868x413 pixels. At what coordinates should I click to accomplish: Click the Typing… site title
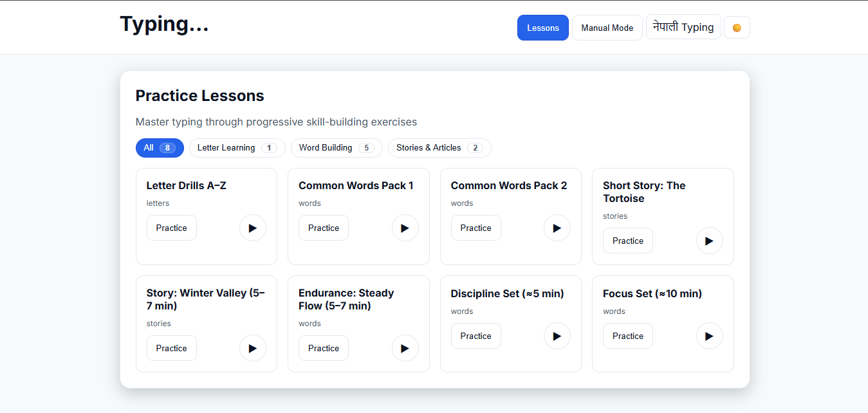click(x=164, y=24)
